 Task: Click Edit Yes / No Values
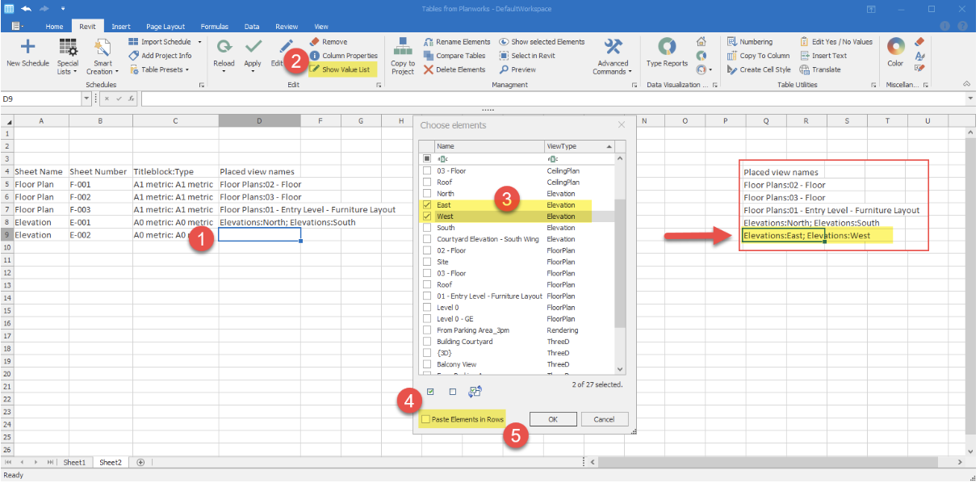pos(836,42)
